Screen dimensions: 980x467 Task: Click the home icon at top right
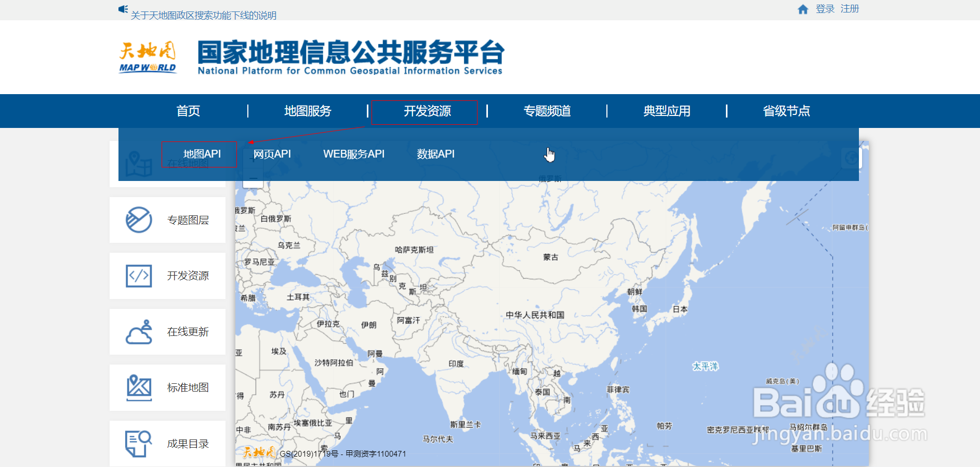(x=803, y=9)
